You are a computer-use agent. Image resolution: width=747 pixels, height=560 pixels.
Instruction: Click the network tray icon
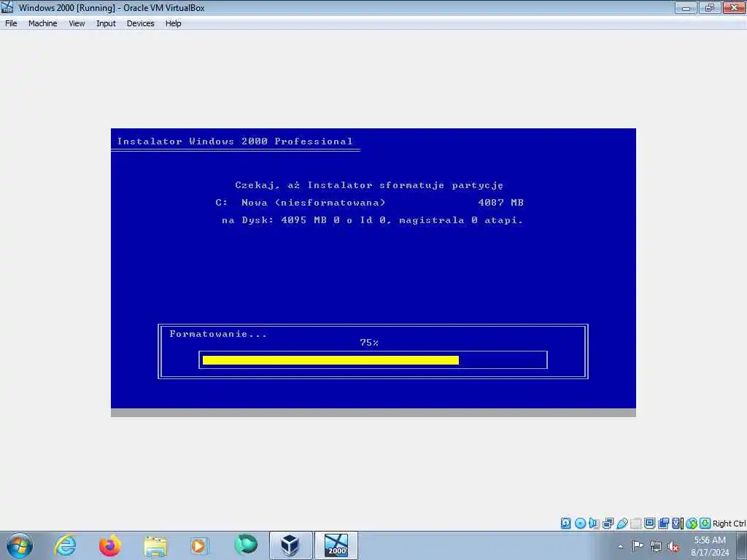[656, 546]
